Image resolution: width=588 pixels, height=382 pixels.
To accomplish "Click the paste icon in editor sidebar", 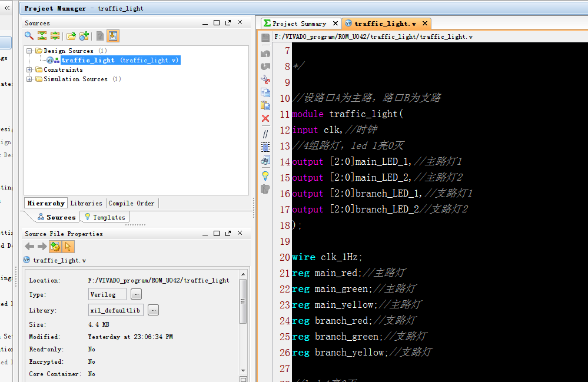I will [x=265, y=105].
